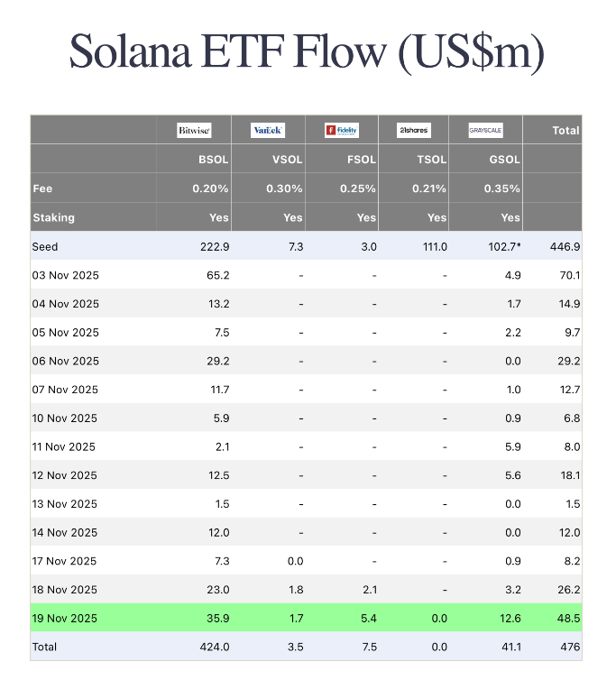Click the 48.5 total for 19 Nov
The width and height of the screenshot is (616, 680).
568,618
